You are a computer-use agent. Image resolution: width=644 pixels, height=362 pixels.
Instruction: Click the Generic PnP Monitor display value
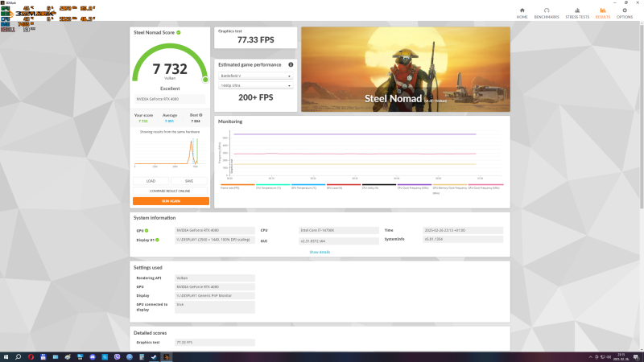point(215,295)
